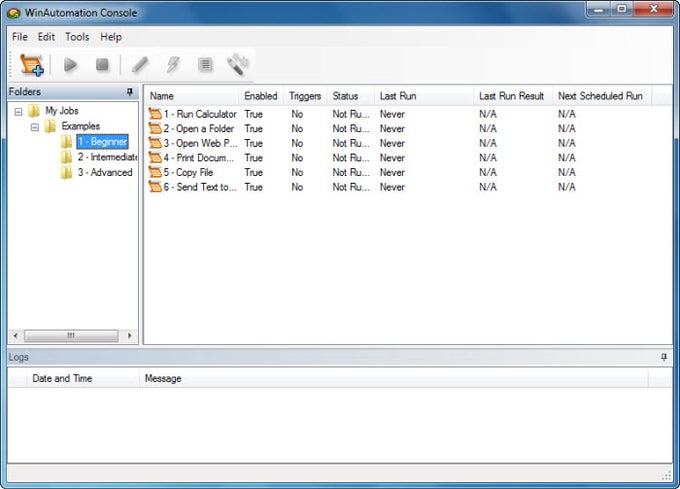Click the Examples folder icon

[50, 126]
